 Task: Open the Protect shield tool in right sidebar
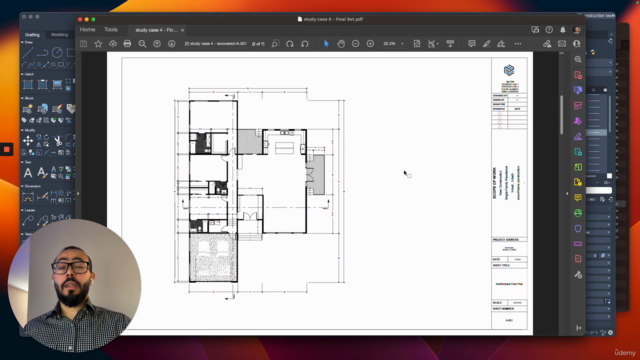coord(578,229)
